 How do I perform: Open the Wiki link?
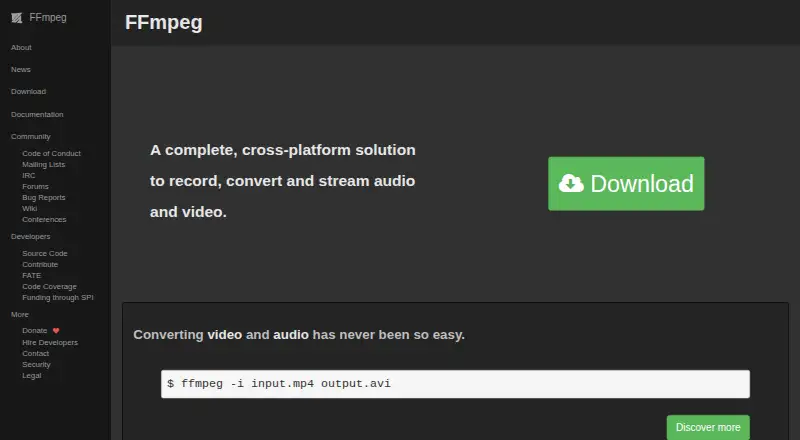(x=30, y=208)
